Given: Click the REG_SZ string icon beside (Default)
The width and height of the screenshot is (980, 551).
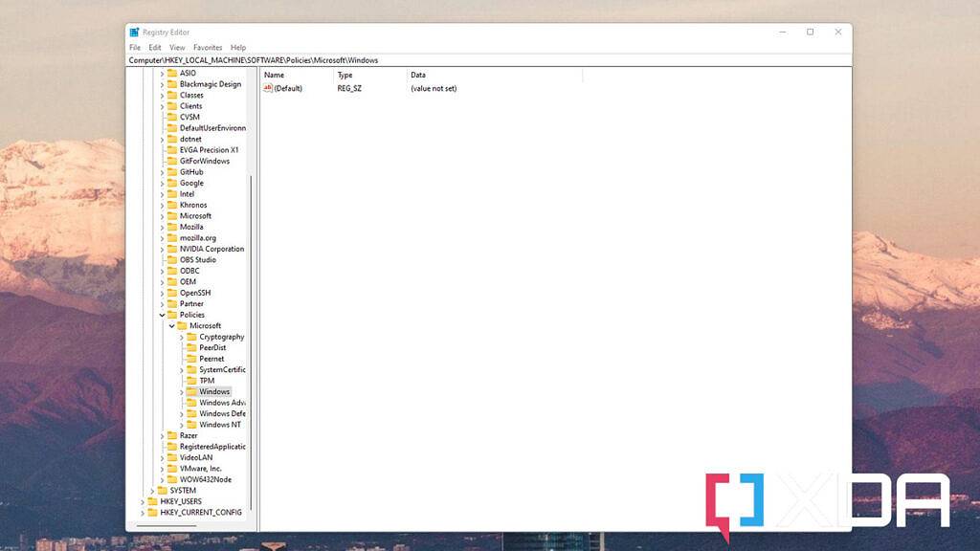Looking at the screenshot, I should click(x=266, y=88).
